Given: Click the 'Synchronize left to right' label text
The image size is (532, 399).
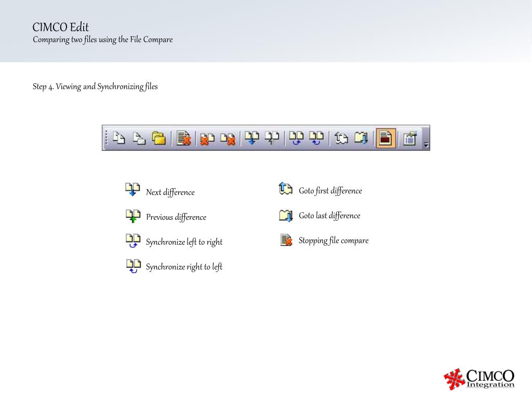Looking at the screenshot, I should click(184, 242).
